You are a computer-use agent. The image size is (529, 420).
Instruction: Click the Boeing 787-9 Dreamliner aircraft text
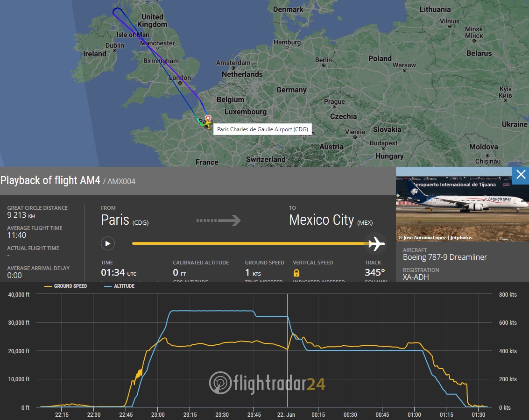(x=444, y=257)
